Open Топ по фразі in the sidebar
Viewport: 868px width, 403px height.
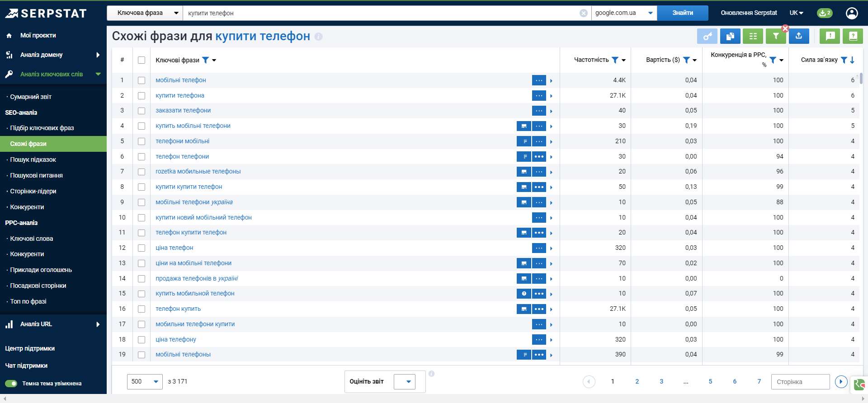28,301
